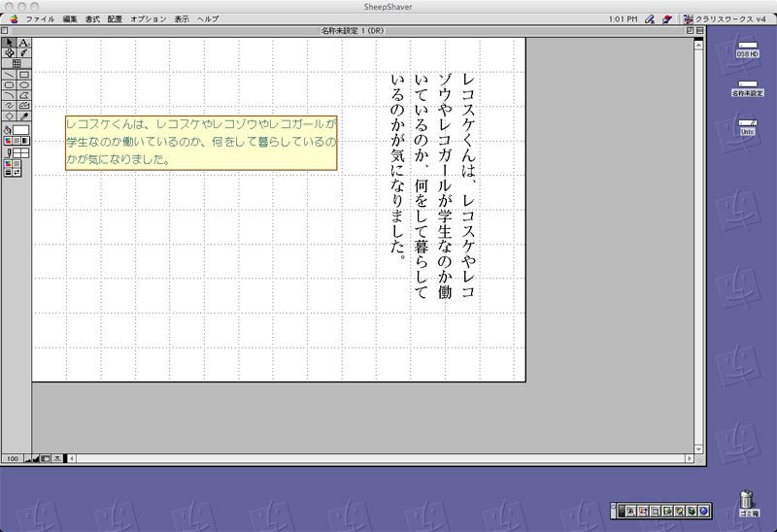Click the menu bar clock showing 1:01 PM
This screenshot has width=777, height=532.
click(623, 18)
